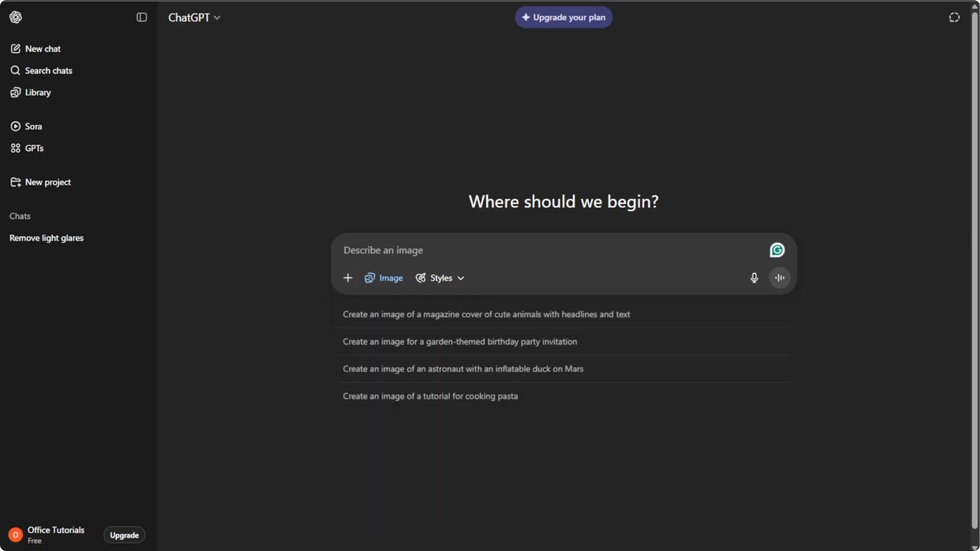Click the Upgrade your plan button
Image resolution: width=980 pixels, height=551 pixels.
pos(563,17)
